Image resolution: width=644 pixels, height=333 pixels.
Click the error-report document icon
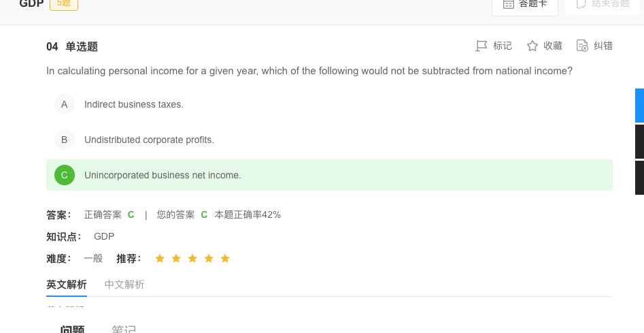pyautogui.click(x=582, y=46)
